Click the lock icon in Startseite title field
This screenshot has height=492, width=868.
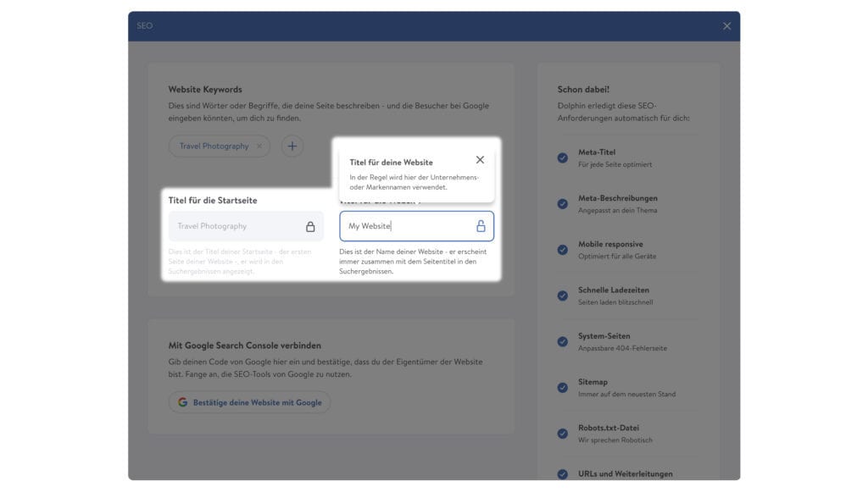pyautogui.click(x=310, y=226)
